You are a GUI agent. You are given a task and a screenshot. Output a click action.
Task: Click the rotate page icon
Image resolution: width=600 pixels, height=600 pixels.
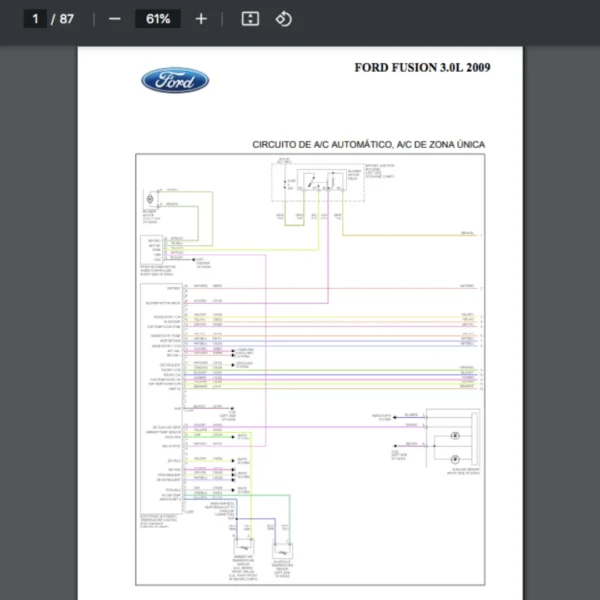pyautogui.click(x=284, y=19)
